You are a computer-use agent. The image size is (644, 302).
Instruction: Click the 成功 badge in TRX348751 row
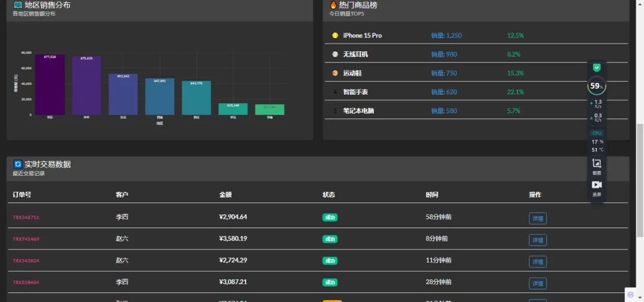[x=330, y=217]
